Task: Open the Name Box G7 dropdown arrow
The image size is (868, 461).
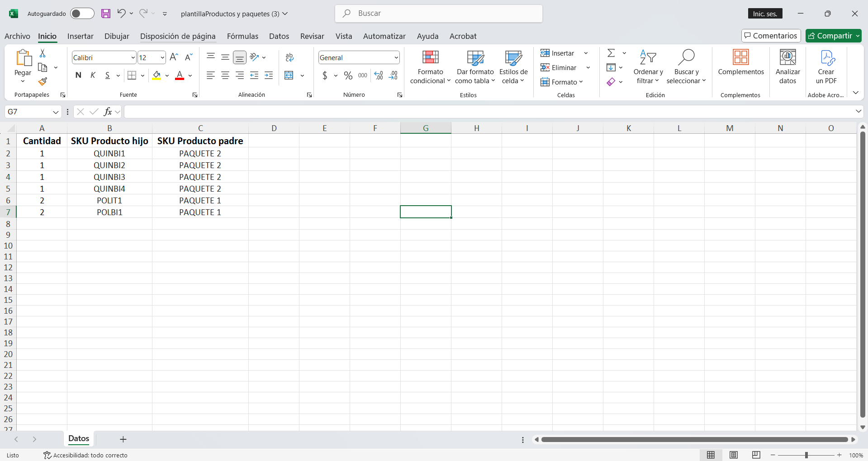Action: point(56,112)
